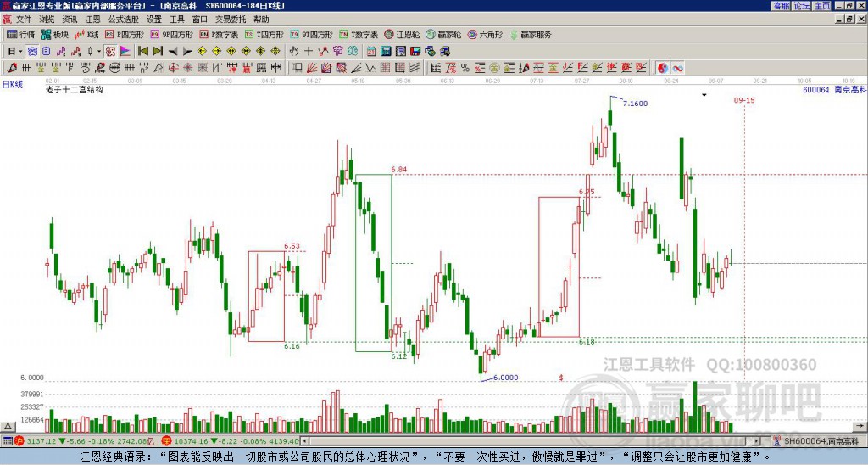
Task: Select the hand pan tool
Action: 294,52
